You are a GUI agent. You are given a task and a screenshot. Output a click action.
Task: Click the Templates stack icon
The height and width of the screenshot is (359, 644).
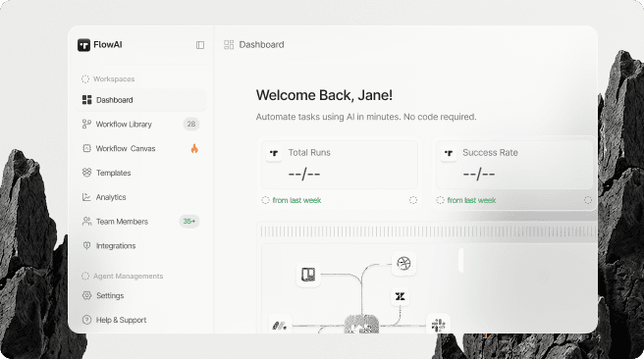pos(86,173)
